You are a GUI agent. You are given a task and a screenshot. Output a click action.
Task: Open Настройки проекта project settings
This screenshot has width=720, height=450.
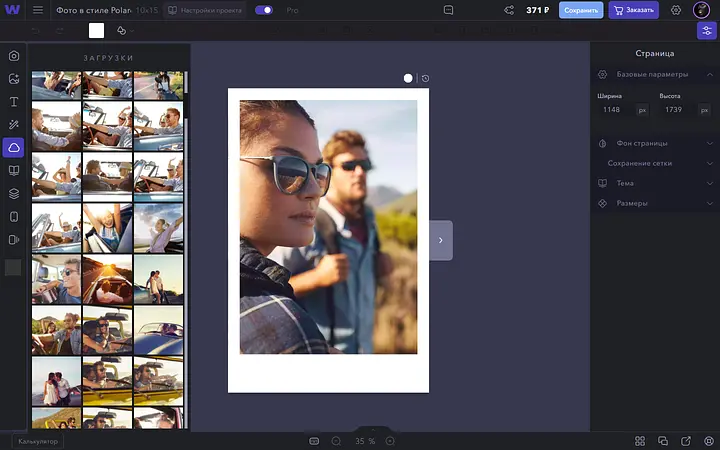click(x=205, y=10)
